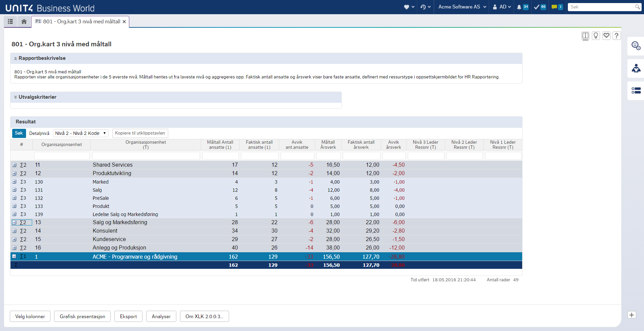The width and height of the screenshot is (644, 331).
Task: Select the Konsulent row name
Action: [105, 231]
